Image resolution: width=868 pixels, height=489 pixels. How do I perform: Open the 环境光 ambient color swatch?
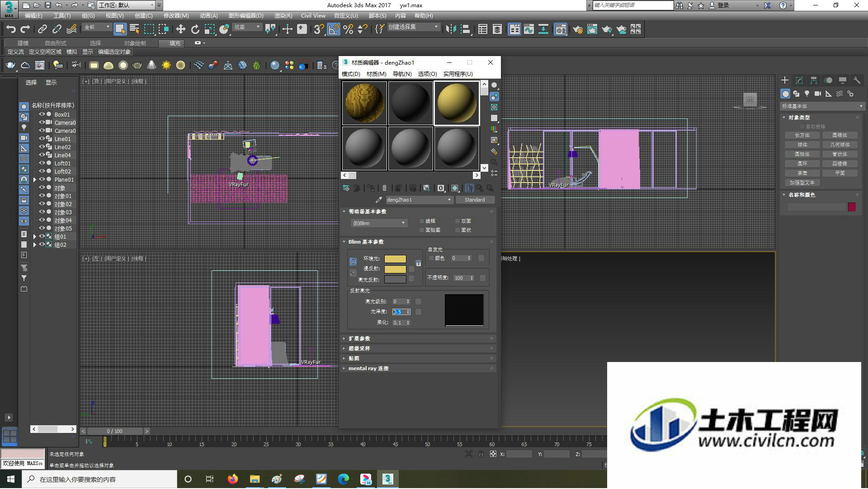coord(395,259)
